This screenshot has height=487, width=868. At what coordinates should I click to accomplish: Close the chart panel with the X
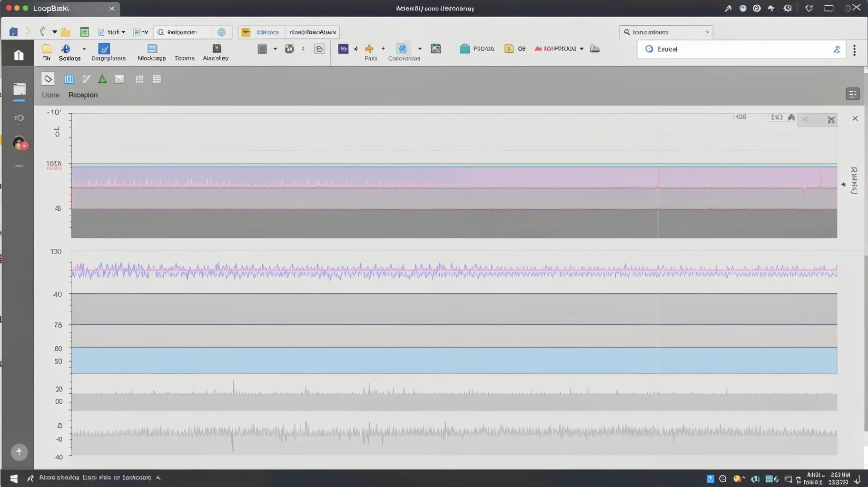[855, 118]
